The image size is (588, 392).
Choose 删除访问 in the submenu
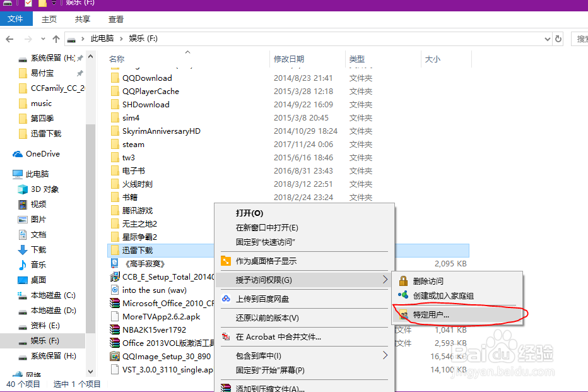point(428,281)
